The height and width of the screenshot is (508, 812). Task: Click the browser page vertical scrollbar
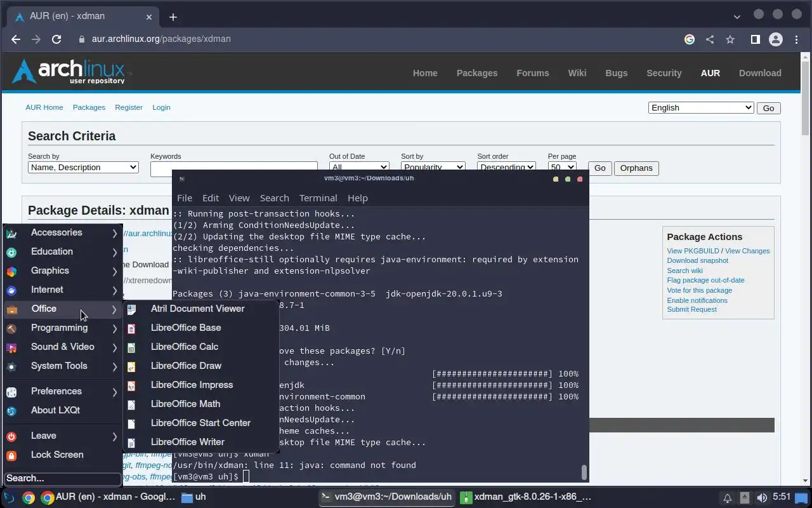coord(806,98)
